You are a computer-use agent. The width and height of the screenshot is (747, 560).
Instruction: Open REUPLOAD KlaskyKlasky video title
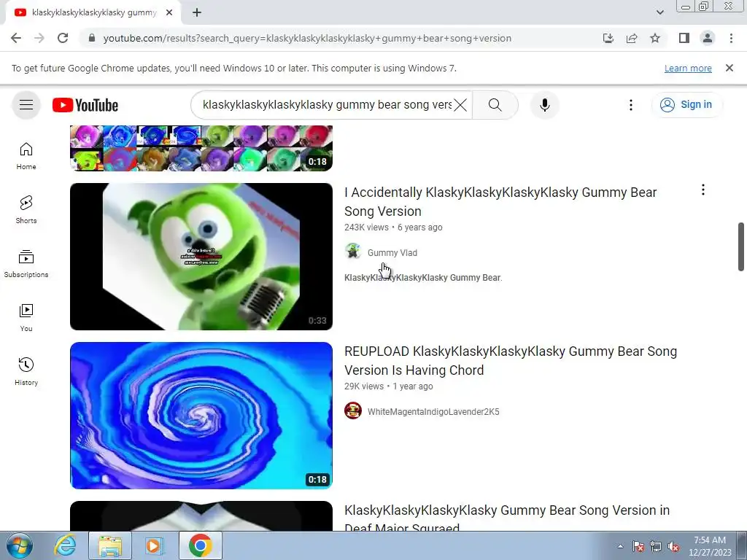(510, 360)
